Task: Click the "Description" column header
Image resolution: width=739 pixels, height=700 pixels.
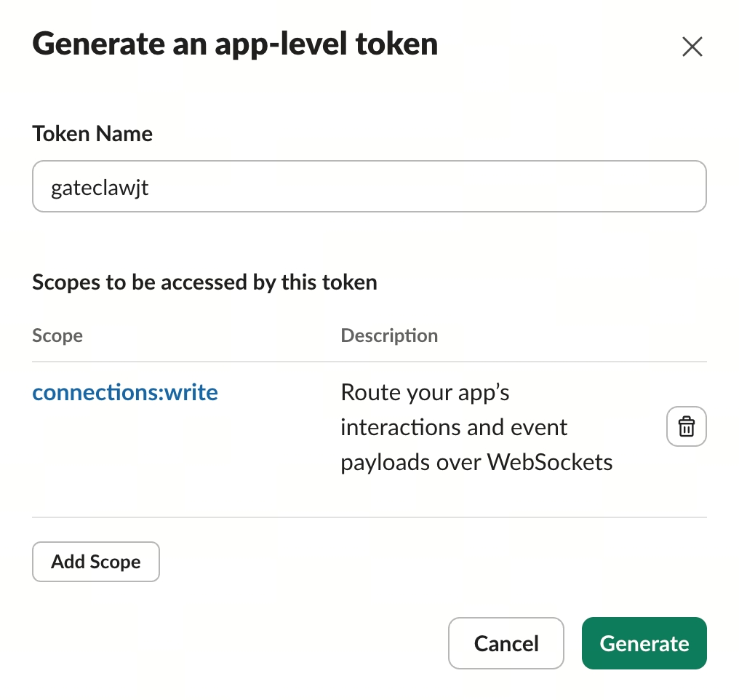Action: [389, 335]
